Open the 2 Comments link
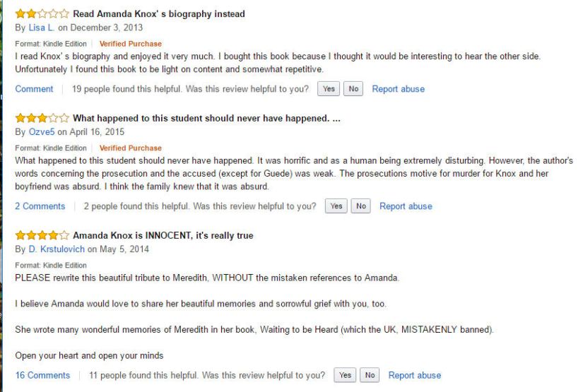This screenshot has height=392, width=583. point(40,206)
